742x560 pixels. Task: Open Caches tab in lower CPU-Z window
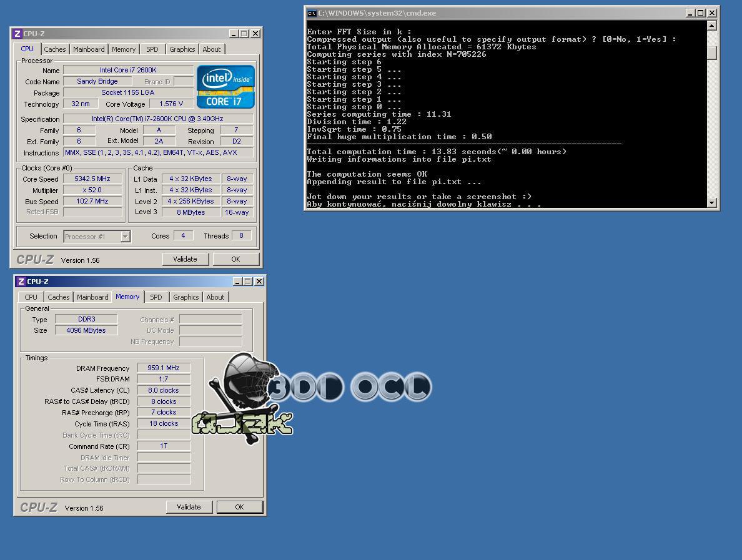59,297
